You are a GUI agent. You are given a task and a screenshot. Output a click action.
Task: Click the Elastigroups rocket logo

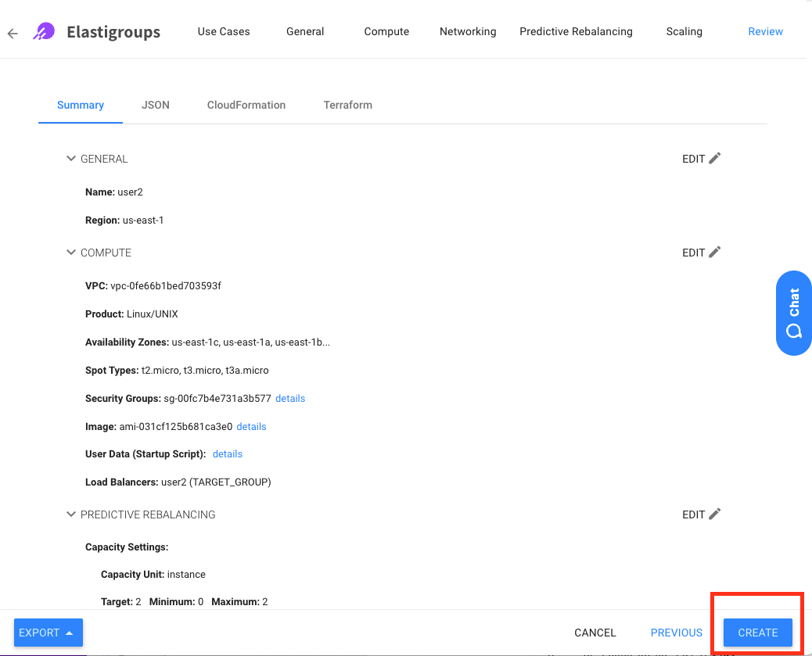42,32
